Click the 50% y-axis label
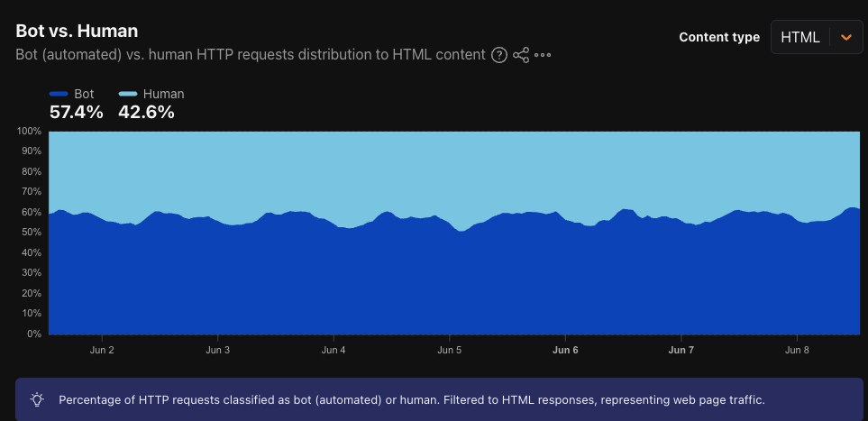The width and height of the screenshot is (868, 421). pyautogui.click(x=31, y=233)
